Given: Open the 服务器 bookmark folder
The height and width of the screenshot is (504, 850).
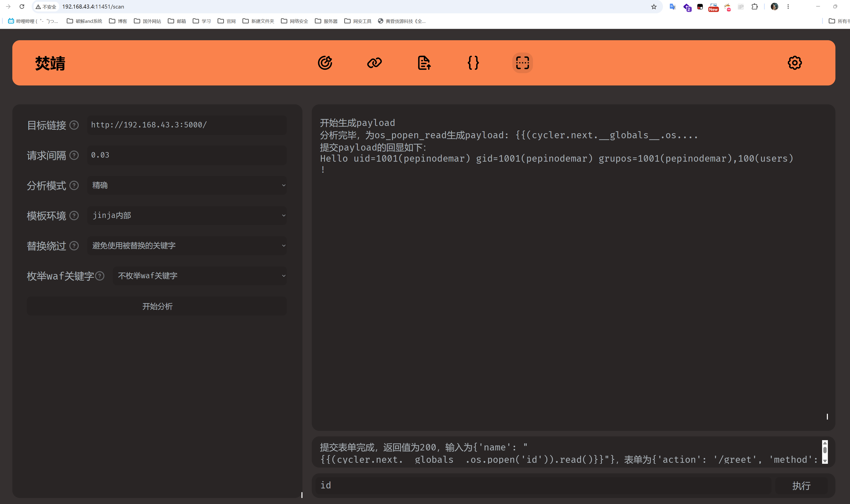Looking at the screenshot, I should pyautogui.click(x=326, y=21).
